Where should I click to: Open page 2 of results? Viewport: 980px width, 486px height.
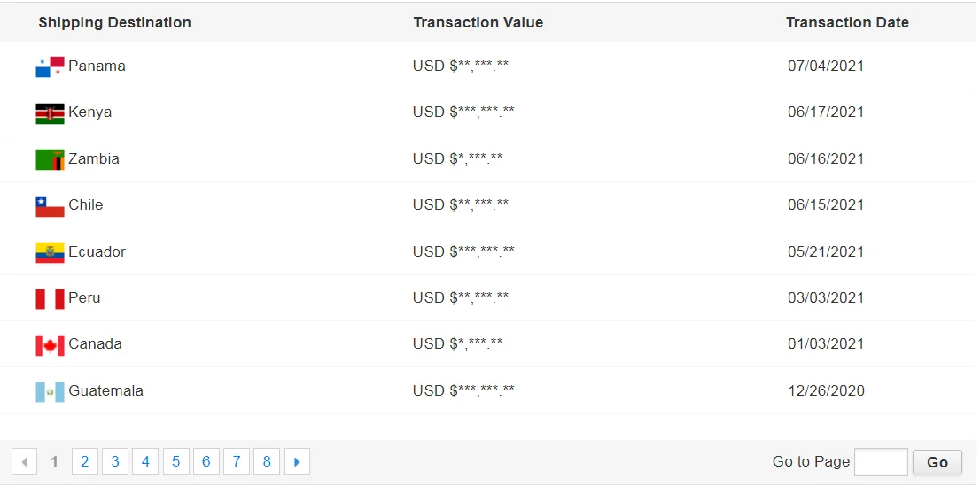coord(84,461)
